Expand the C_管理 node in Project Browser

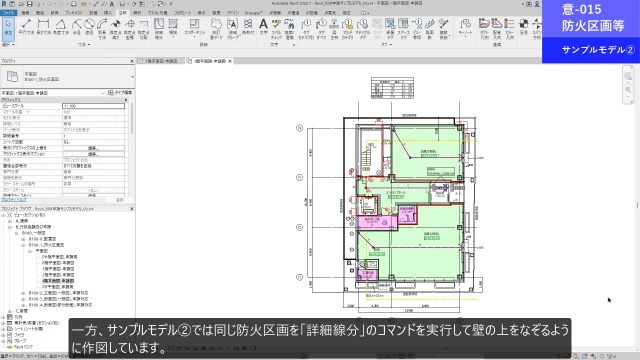tap(10, 311)
